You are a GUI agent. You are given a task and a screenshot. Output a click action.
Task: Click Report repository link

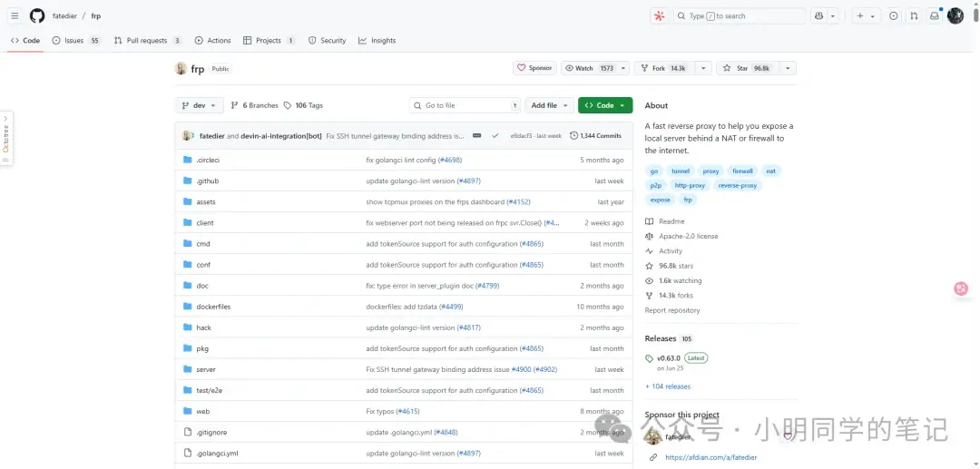[x=672, y=310]
